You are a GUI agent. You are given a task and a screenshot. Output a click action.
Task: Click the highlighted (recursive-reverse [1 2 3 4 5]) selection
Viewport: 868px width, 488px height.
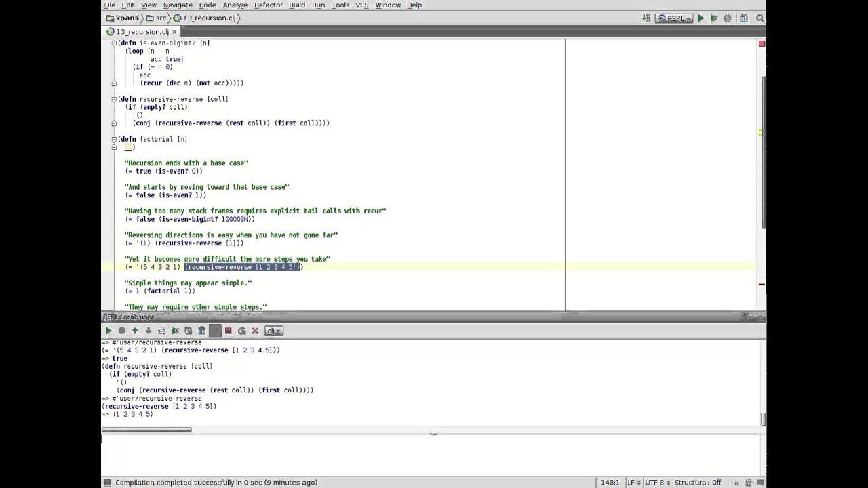(243, 267)
